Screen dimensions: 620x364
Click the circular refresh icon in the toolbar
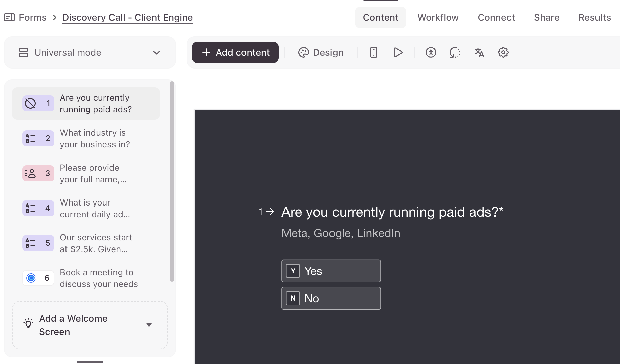click(455, 52)
